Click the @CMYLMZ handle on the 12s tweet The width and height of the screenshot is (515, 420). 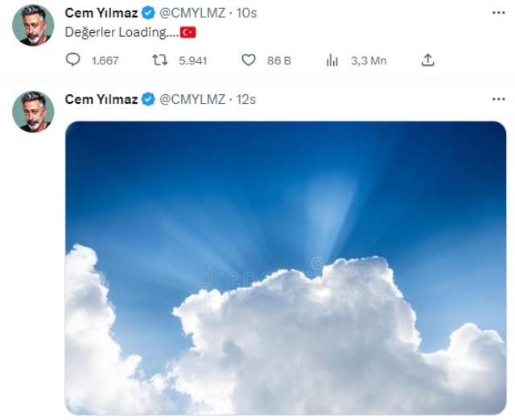pos(190,99)
